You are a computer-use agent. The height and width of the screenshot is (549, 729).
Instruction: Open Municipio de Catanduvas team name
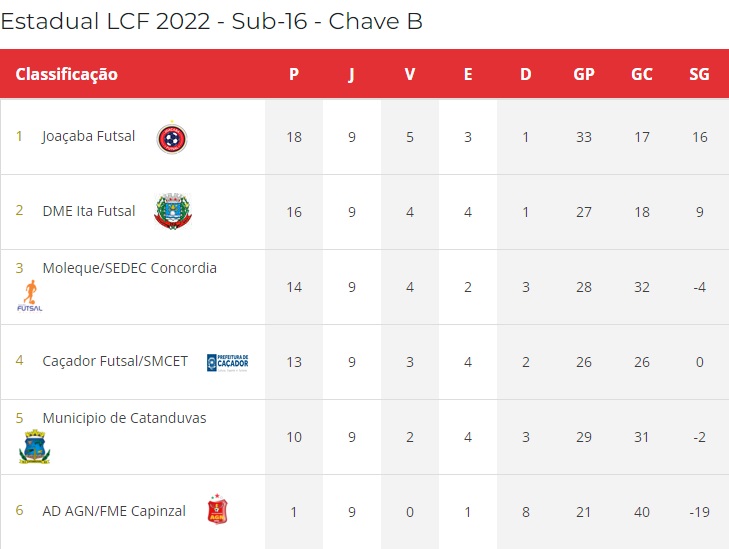[x=124, y=418]
